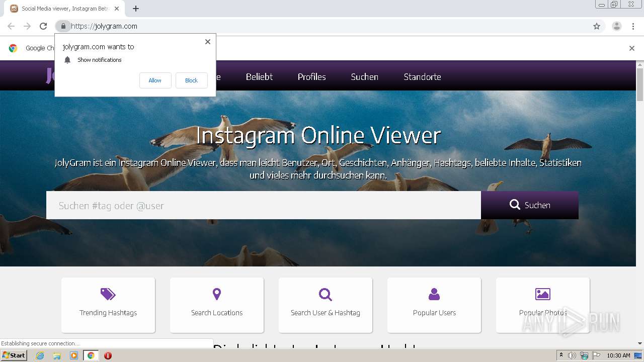Open the Search User & Hashtag card
Screen dimensions: 644x362
[326, 305]
